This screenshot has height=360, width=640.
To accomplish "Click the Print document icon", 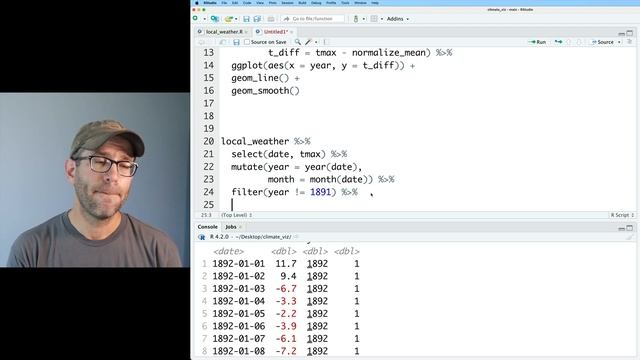I will pyautogui.click(x=271, y=19).
